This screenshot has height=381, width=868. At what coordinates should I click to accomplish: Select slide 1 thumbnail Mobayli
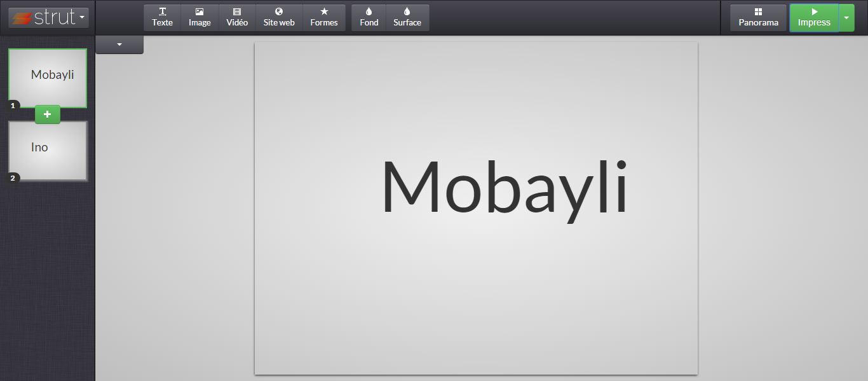[48, 78]
